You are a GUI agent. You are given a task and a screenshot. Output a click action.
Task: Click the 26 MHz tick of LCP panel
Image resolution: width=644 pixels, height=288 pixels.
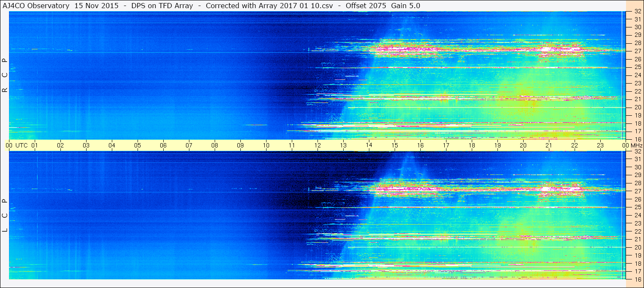point(637,199)
